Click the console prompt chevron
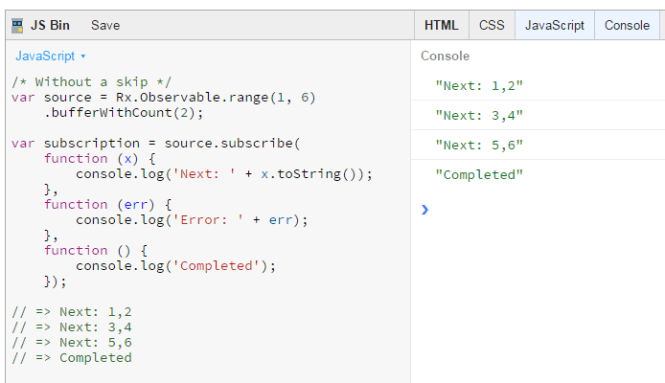The width and height of the screenshot is (665, 383). pos(425,210)
